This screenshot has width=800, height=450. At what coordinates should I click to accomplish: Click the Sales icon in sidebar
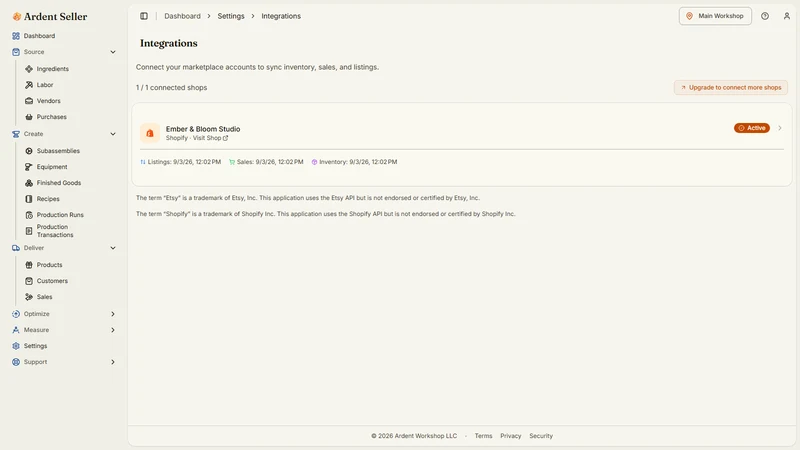[x=29, y=297]
